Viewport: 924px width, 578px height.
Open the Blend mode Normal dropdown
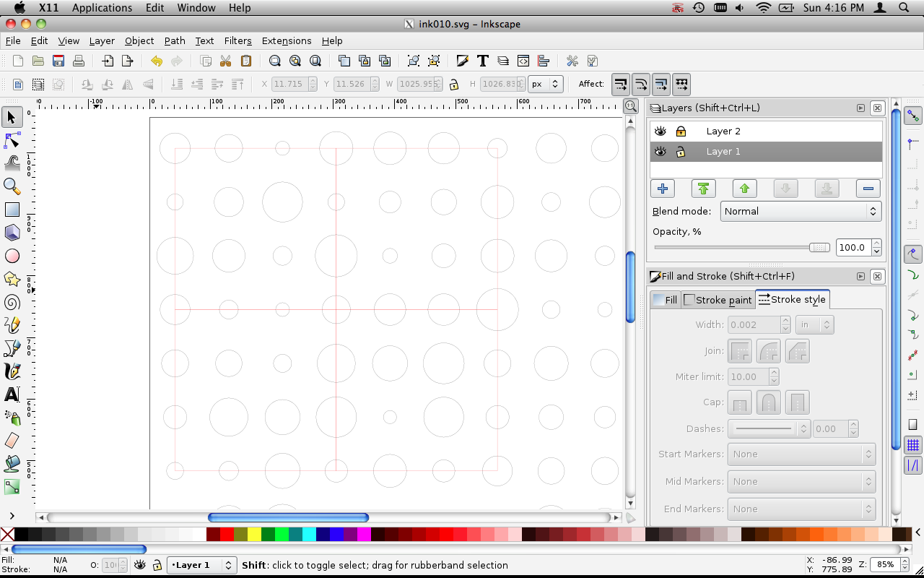click(x=801, y=211)
